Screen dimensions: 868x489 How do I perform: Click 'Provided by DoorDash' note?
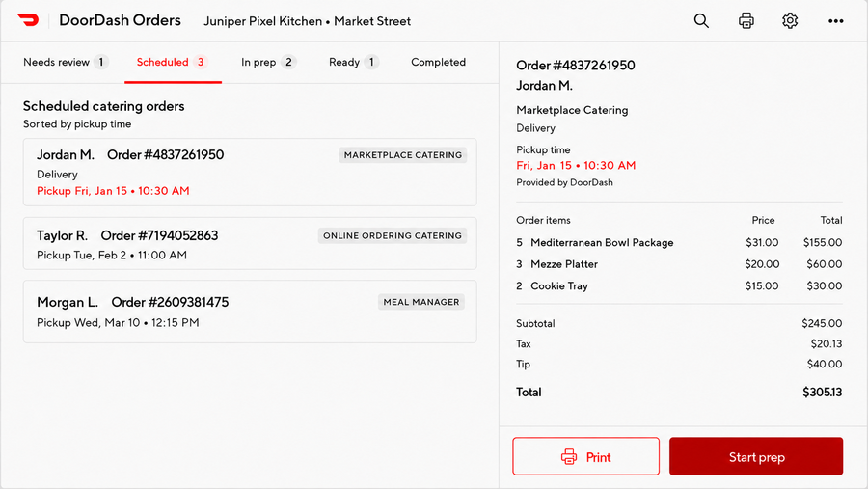tap(564, 182)
